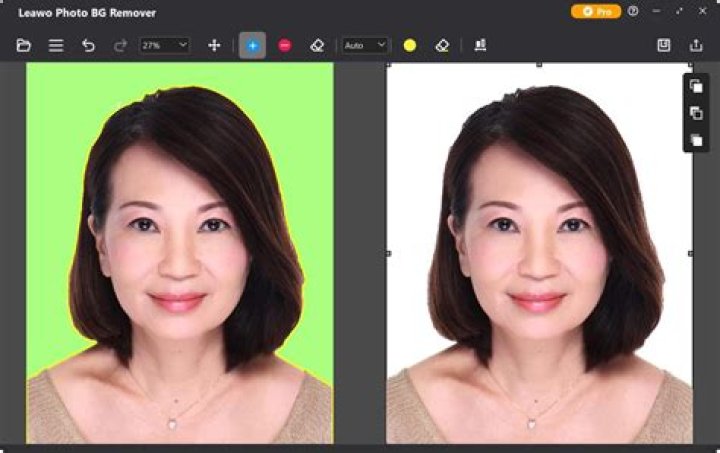This screenshot has height=453, width=720.
Task: Save the project using the save icon
Action: 664,45
